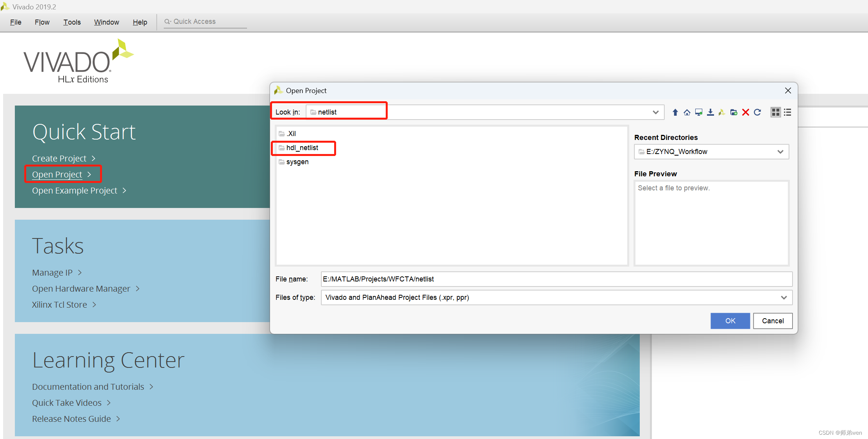Click Create Project link
The image size is (868, 439).
(x=59, y=158)
